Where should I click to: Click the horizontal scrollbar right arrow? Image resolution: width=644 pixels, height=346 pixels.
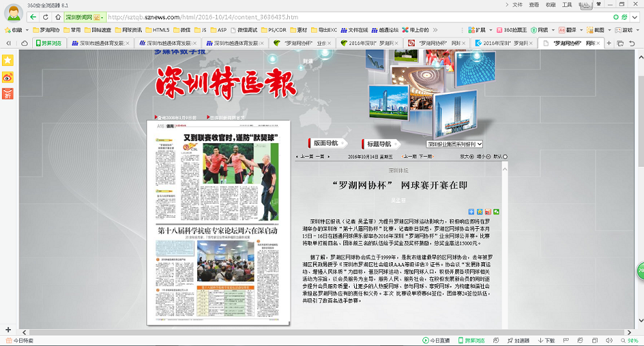coord(629,332)
